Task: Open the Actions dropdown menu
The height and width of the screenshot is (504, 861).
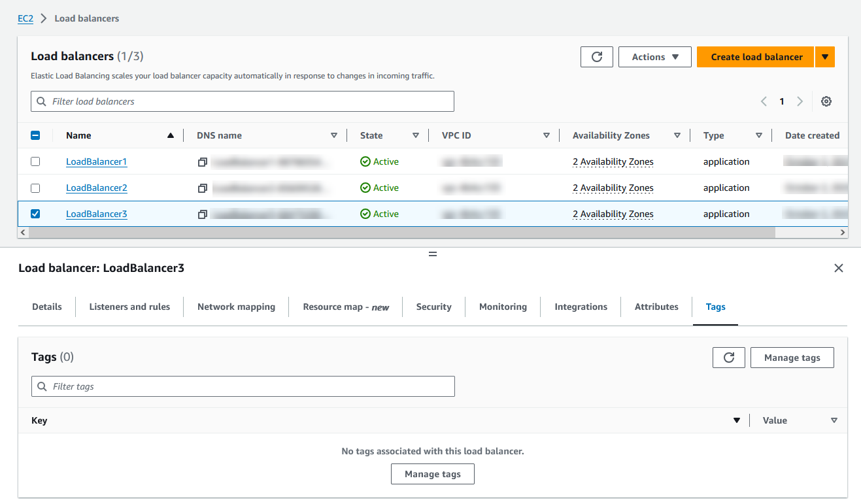Action: [x=654, y=57]
